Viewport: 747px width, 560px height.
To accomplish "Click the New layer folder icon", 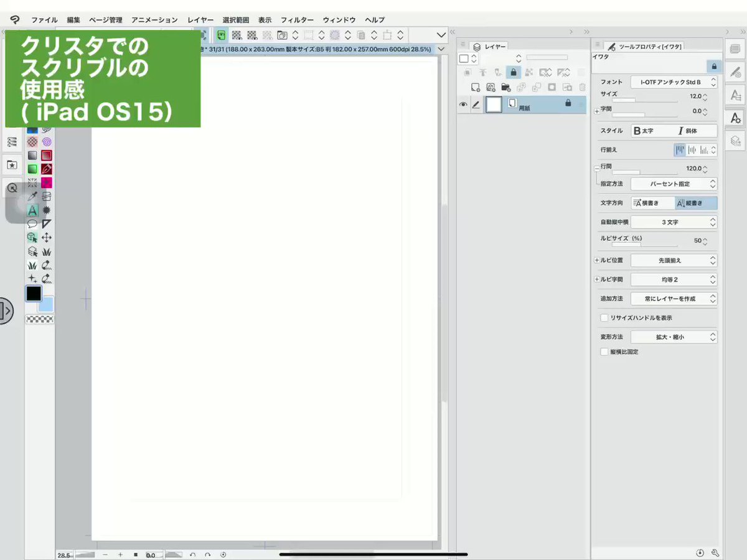I will pyautogui.click(x=505, y=87).
